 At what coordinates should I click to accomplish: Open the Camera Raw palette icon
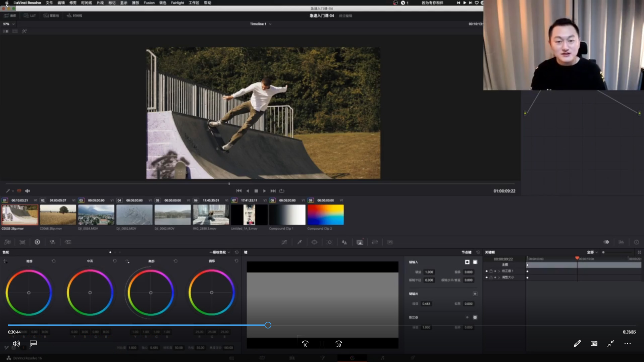(7, 242)
